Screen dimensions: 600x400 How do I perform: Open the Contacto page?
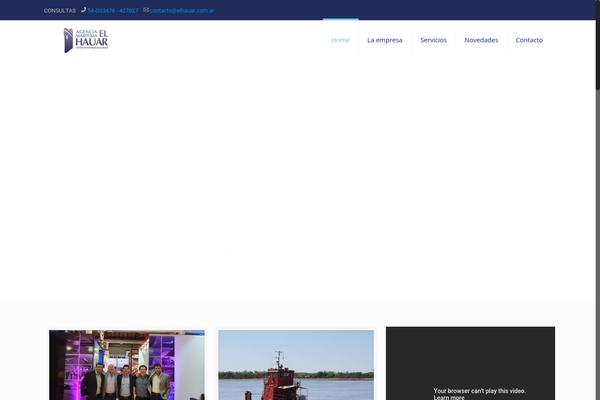[529, 40]
